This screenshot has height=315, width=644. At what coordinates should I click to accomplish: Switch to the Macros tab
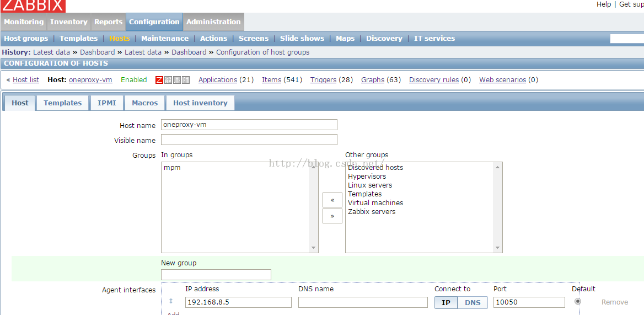(144, 103)
